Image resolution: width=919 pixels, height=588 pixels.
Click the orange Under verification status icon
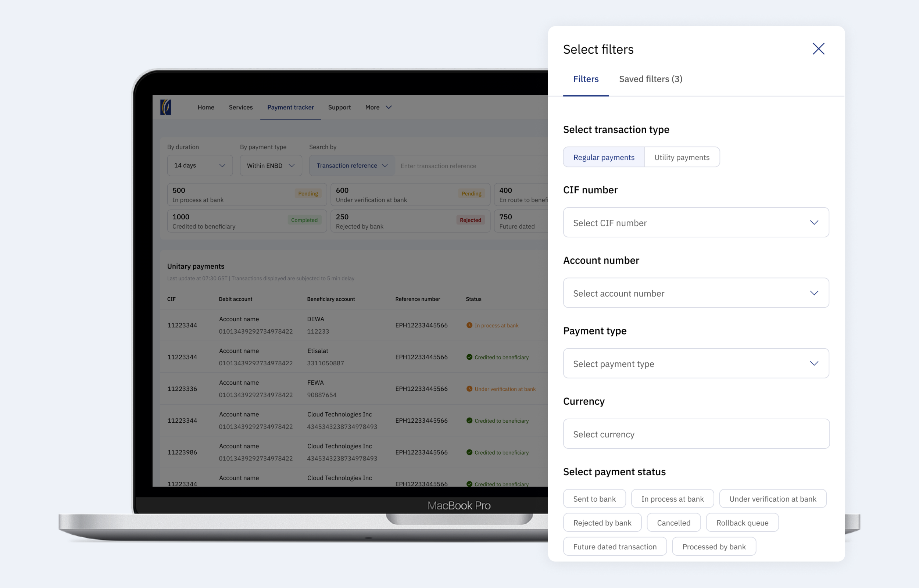469,389
